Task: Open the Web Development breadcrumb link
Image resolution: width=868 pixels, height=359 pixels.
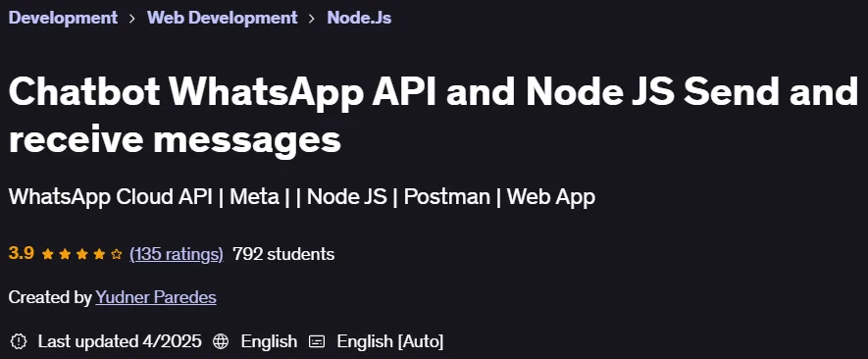Action: 222,18
